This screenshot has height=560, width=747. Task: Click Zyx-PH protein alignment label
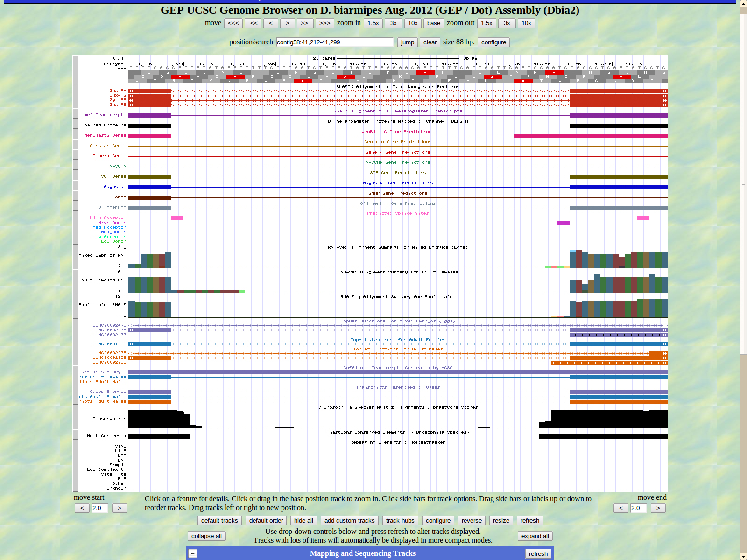pyautogui.click(x=118, y=91)
